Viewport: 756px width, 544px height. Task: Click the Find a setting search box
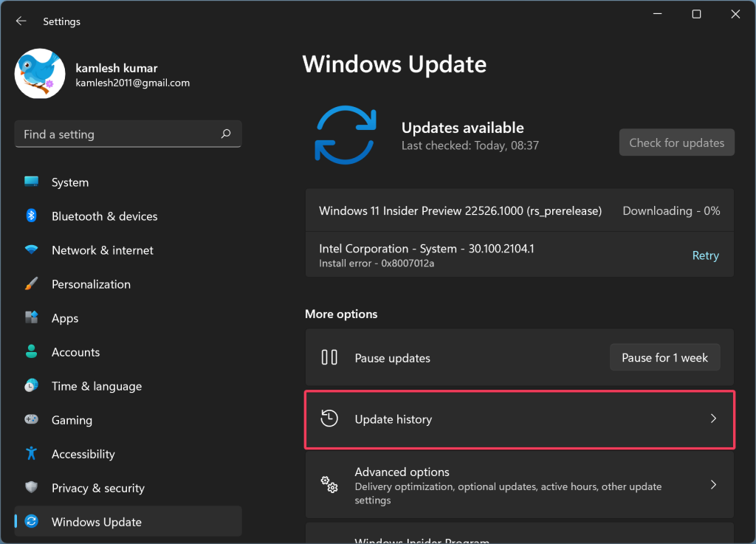[128, 134]
